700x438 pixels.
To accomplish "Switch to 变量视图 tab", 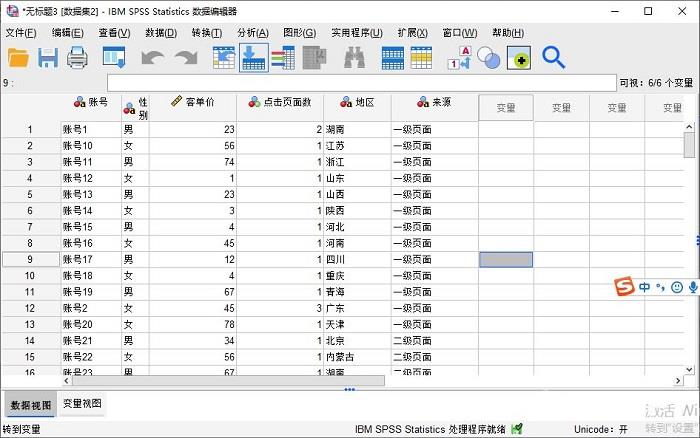I will click(x=82, y=404).
